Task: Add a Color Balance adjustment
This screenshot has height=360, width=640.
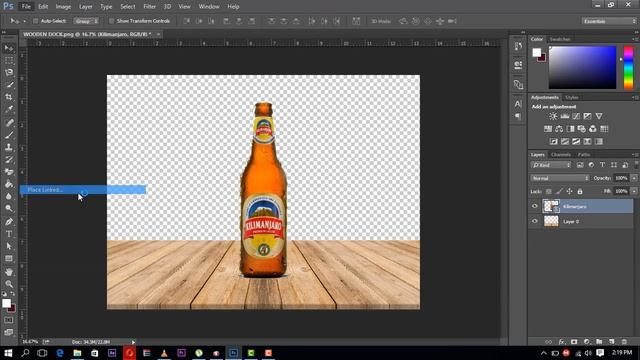Action: 559,129
